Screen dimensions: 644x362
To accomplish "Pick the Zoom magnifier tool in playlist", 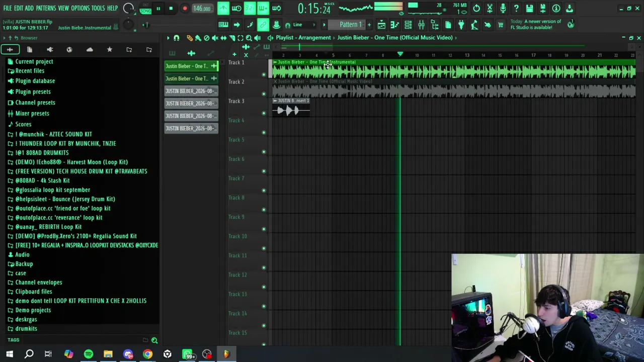I will pyautogui.click(x=249, y=38).
